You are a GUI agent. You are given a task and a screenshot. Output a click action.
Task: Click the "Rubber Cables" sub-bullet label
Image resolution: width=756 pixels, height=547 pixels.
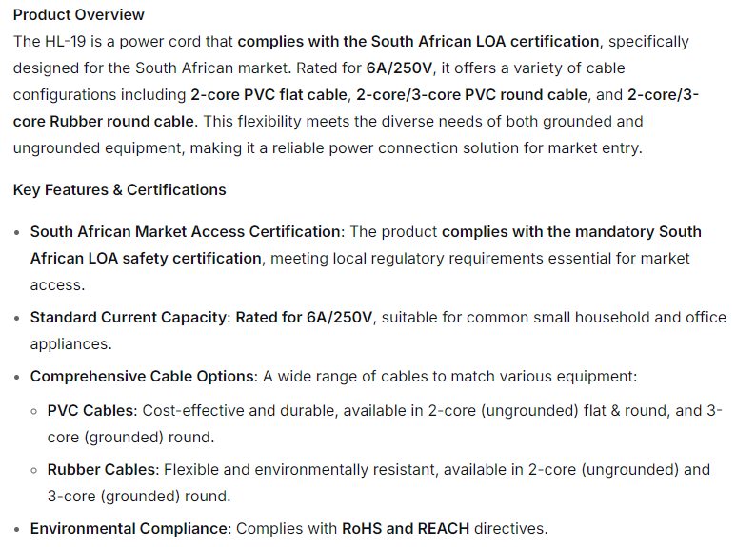click(103, 470)
